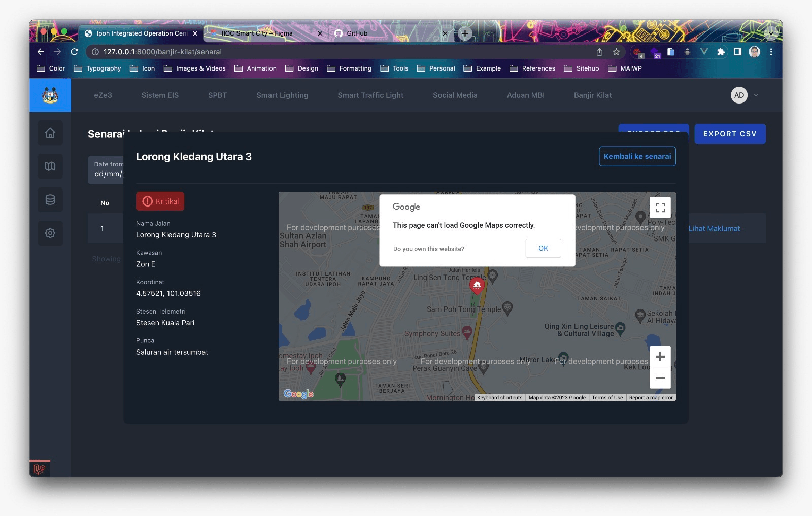Click the Kembali ke senarai button
The image size is (812, 516).
pyautogui.click(x=637, y=156)
